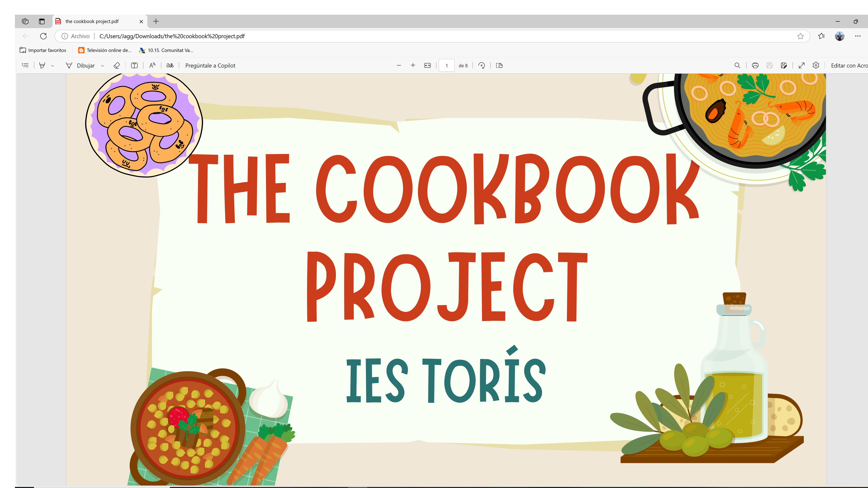Enter full screen mode
Viewport: 868px width, 488px height.
(x=802, y=65)
